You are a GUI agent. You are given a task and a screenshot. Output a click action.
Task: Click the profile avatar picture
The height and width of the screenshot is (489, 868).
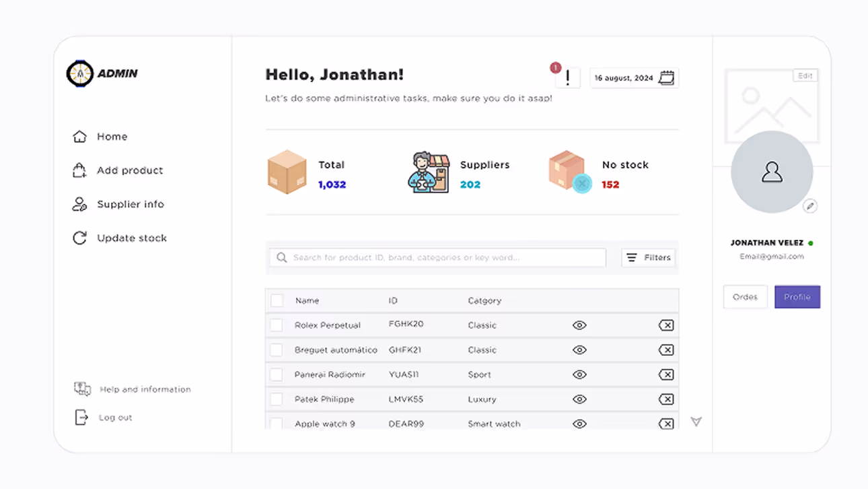point(772,172)
